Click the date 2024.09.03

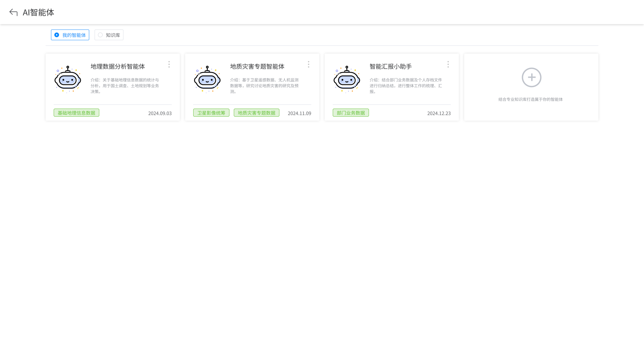coord(160,113)
